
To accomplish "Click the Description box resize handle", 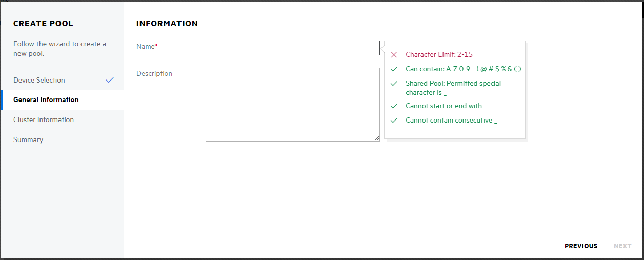I will (377, 138).
